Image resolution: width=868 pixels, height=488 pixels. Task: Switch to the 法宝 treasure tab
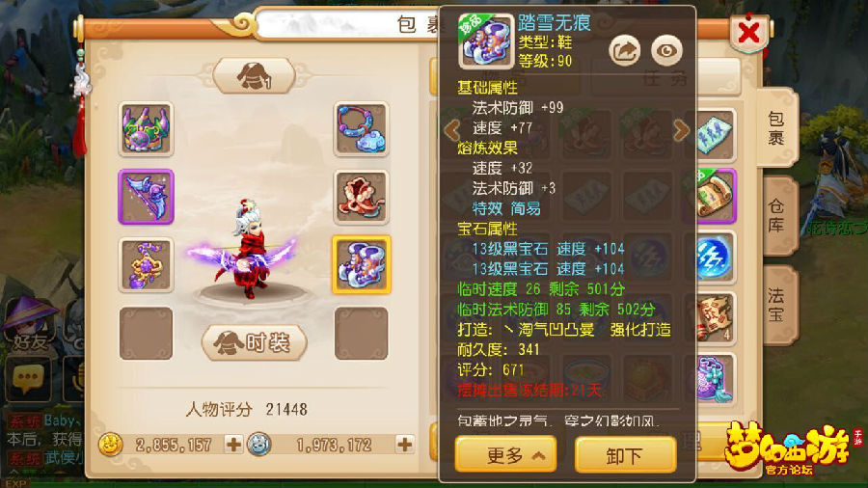coord(776,305)
